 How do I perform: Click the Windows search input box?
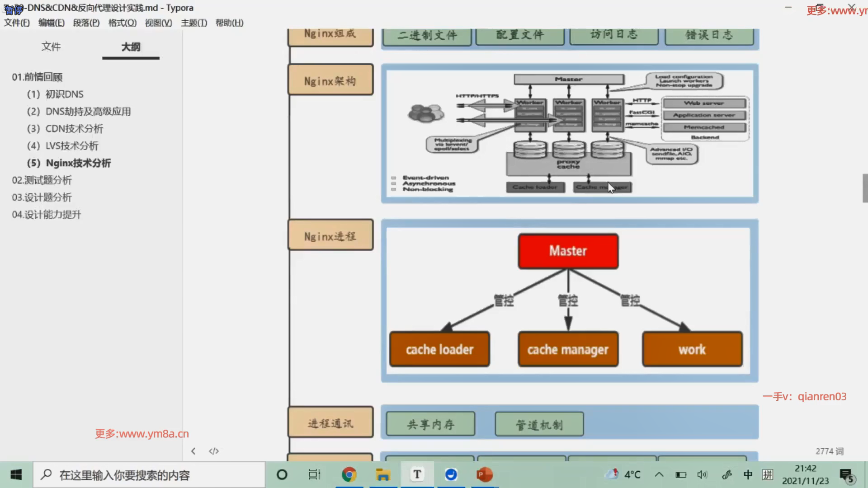[149, 475]
